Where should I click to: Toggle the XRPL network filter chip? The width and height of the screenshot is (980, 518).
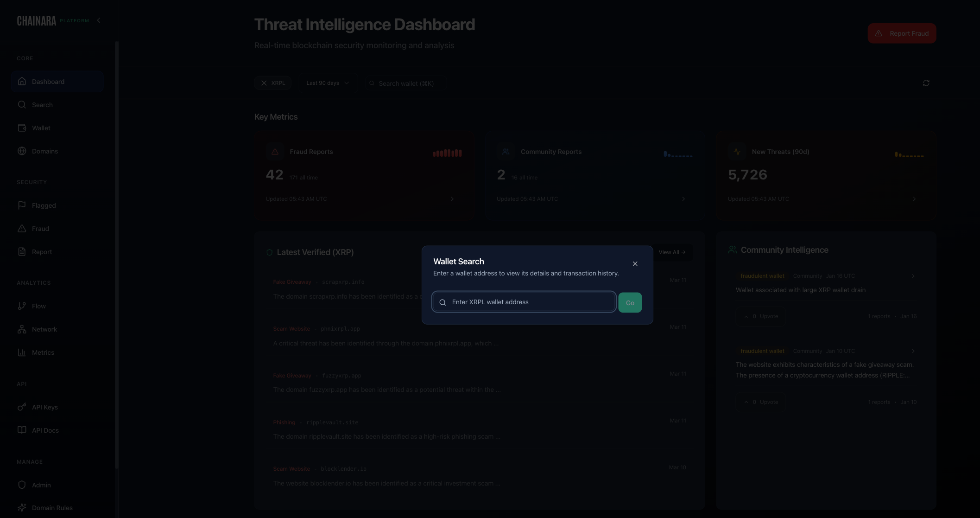click(272, 83)
